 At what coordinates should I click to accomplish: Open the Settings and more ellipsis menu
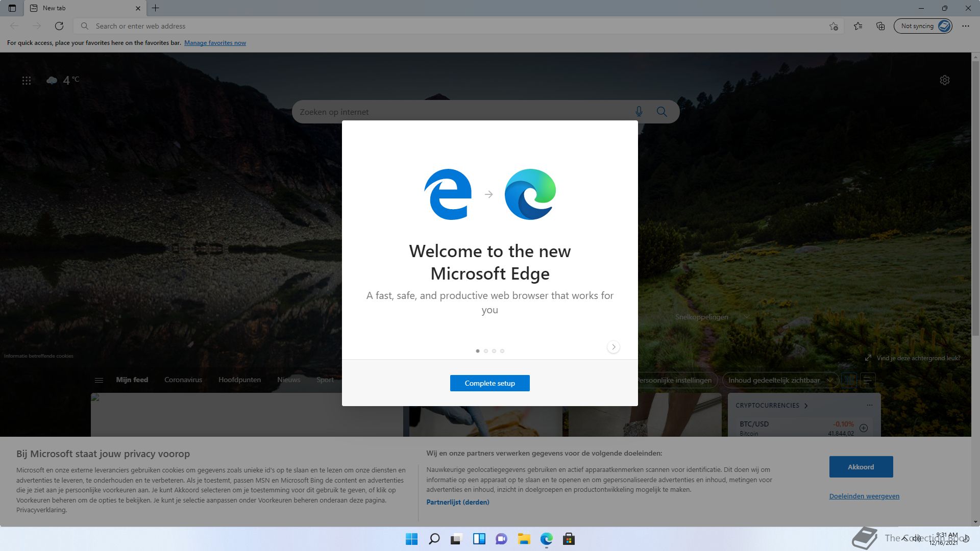pos(966,26)
